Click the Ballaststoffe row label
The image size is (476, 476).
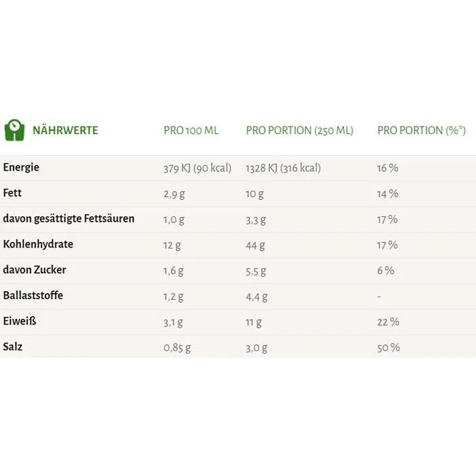(x=33, y=296)
